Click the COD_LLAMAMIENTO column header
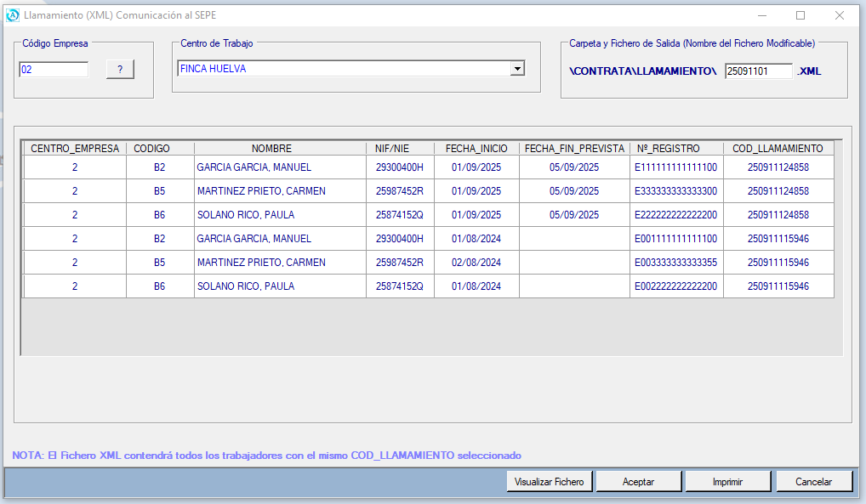This screenshot has height=504, width=866. 778,149
